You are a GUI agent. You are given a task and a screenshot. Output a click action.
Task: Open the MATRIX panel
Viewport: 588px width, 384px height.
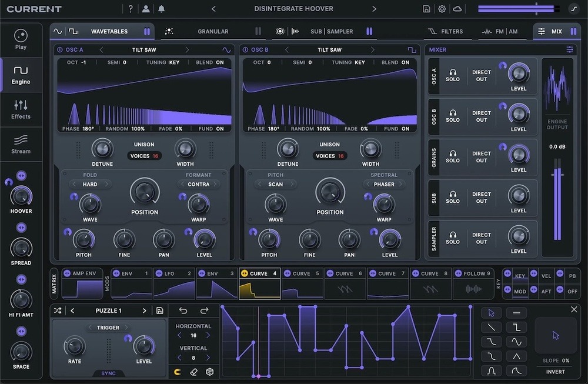[x=54, y=284]
